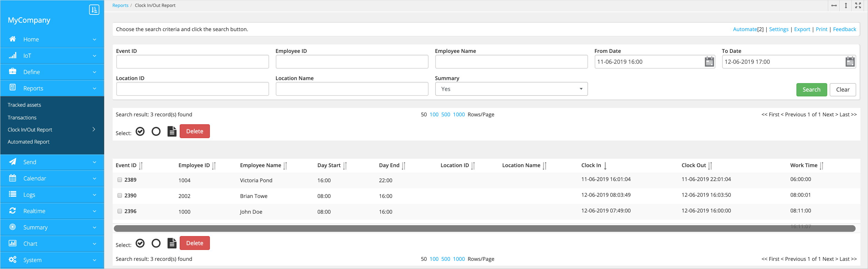Open the Export link
This screenshot has width=868, height=269.
click(802, 29)
